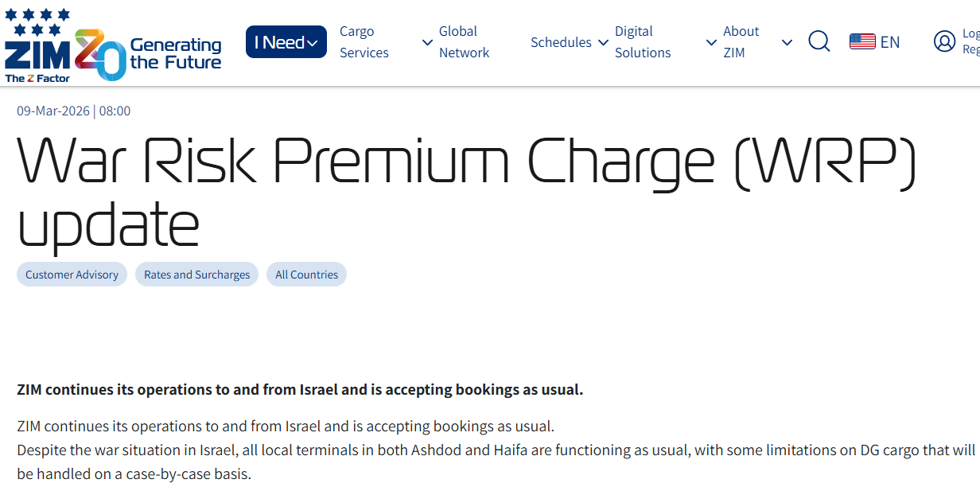Select the Customer Advisory tag

click(72, 275)
